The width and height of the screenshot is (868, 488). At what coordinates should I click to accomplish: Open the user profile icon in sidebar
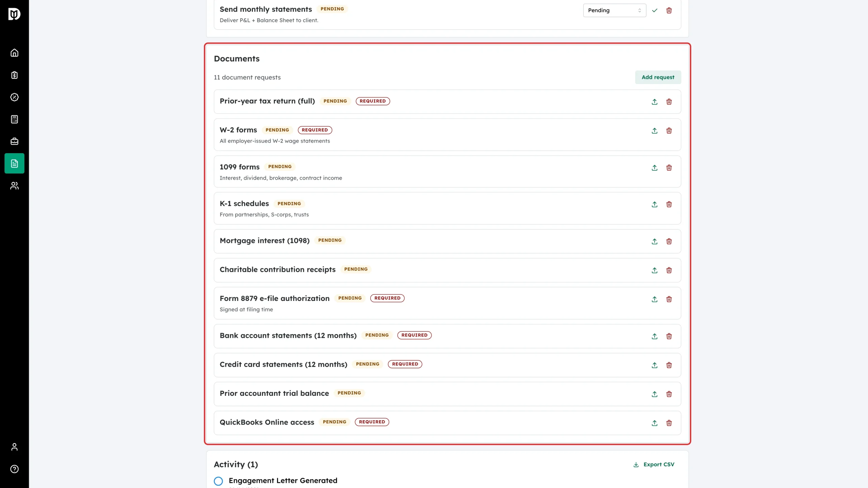coord(14,447)
